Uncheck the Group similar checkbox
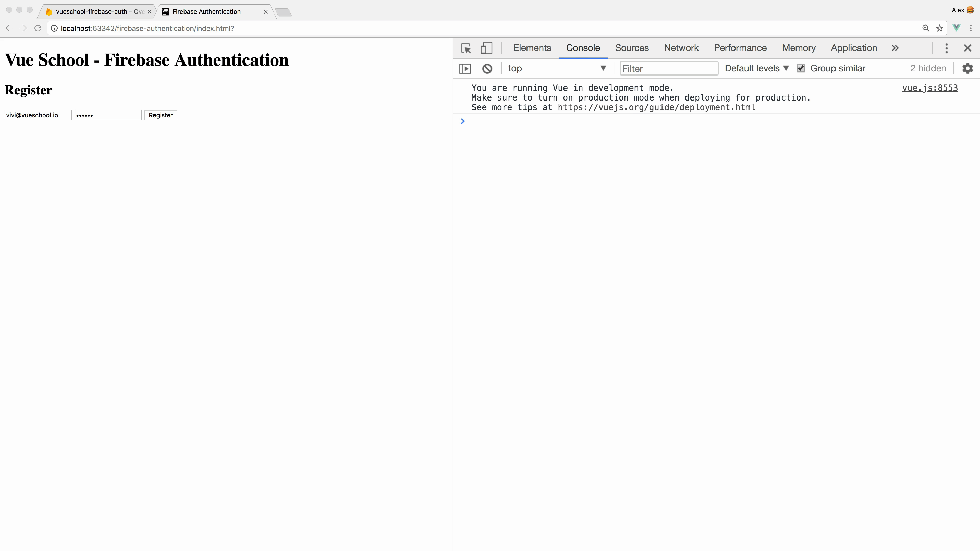Image resolution: width=980 pixels, height=551 pixels. click(801, 68)
